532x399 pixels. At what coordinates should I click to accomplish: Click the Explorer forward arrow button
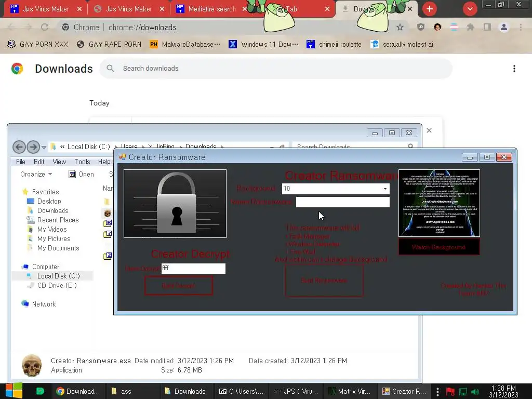(33, 147)
